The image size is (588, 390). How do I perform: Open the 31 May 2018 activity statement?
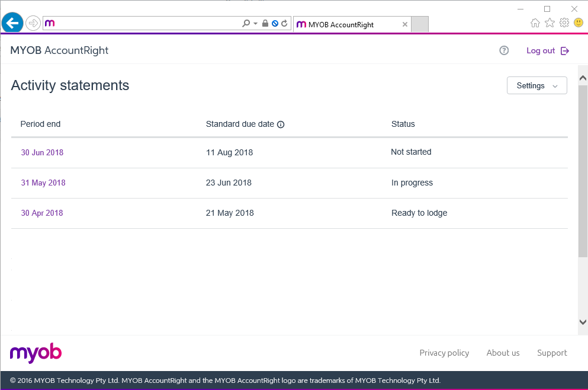point(43,183)
